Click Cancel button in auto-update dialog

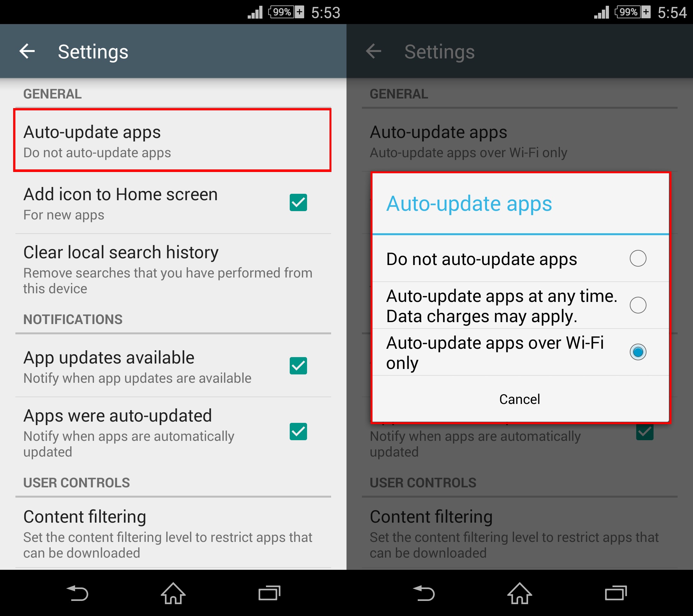[519, 398]
